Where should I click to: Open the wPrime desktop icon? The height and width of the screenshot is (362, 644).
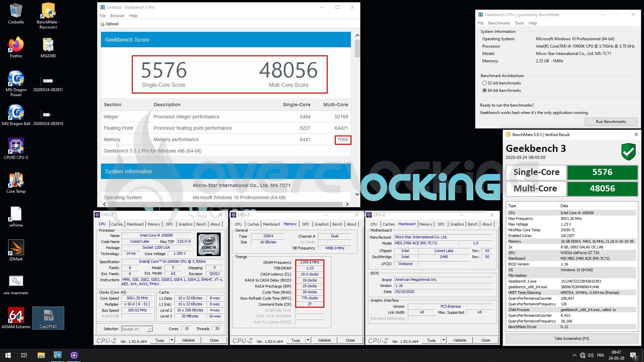[x=16, y=217]
